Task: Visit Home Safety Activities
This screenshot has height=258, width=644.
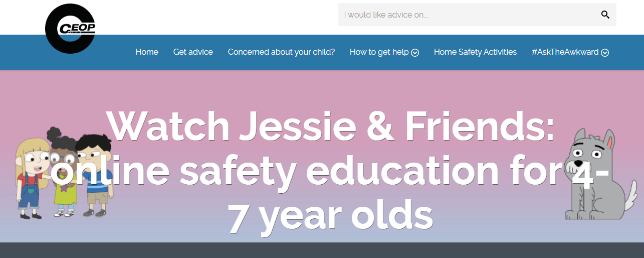Action: point(475,52)
